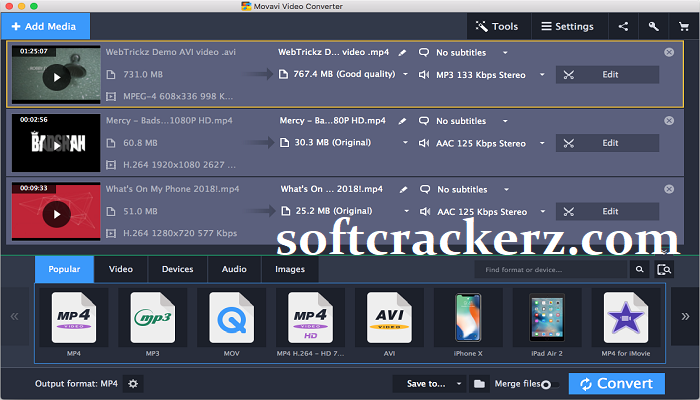Screen dimensions: 700x400
Task: Click Edit for WebTrickz Demo video
Action: pyautogui.click(x=607, y=75)
